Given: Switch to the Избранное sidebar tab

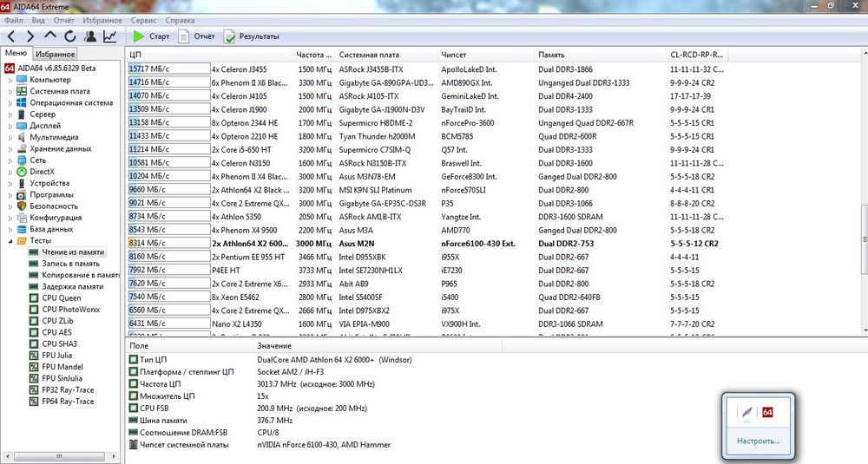Looking at the screenshot, I should (55, 54).
